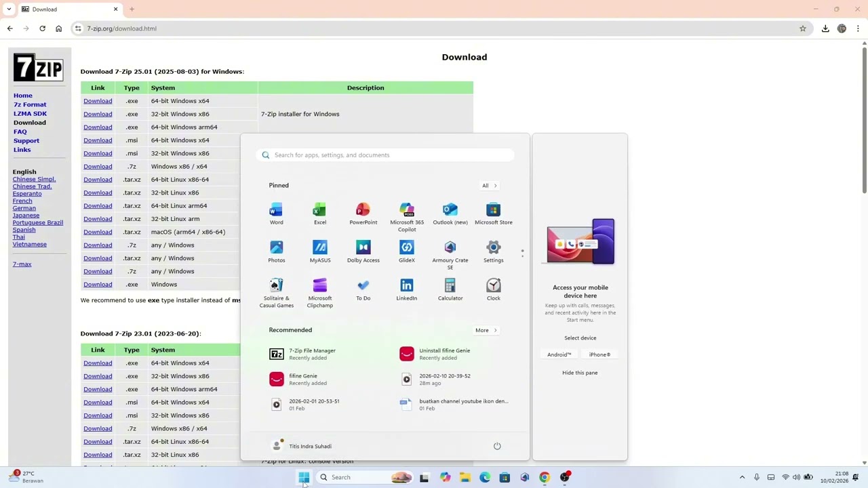Launch MyASUS app
Image resolution: width=868 pixels, height=488 pixels.
[319, 251]
